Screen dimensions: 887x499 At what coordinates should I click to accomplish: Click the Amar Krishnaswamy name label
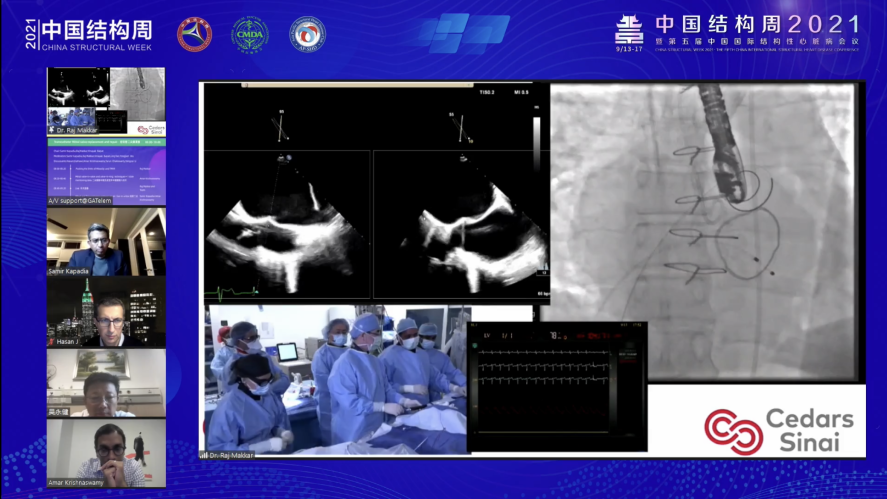tap(76, 483)
